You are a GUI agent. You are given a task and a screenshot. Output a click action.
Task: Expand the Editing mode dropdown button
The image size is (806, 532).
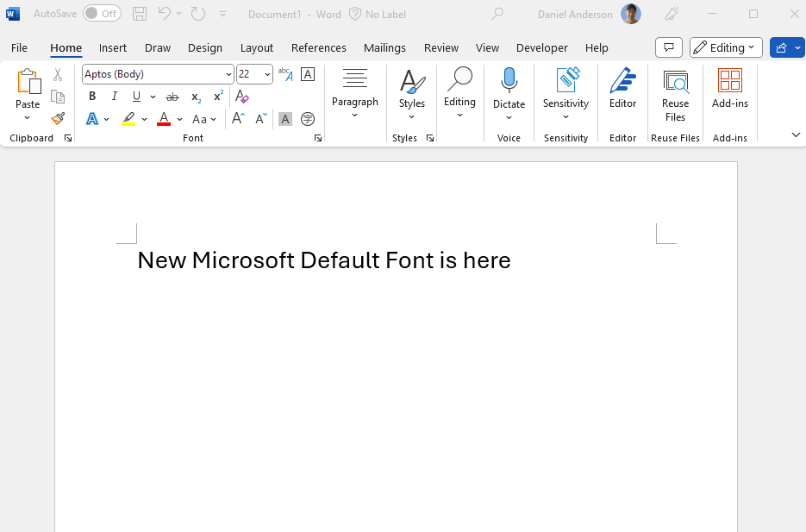point(726,47)
